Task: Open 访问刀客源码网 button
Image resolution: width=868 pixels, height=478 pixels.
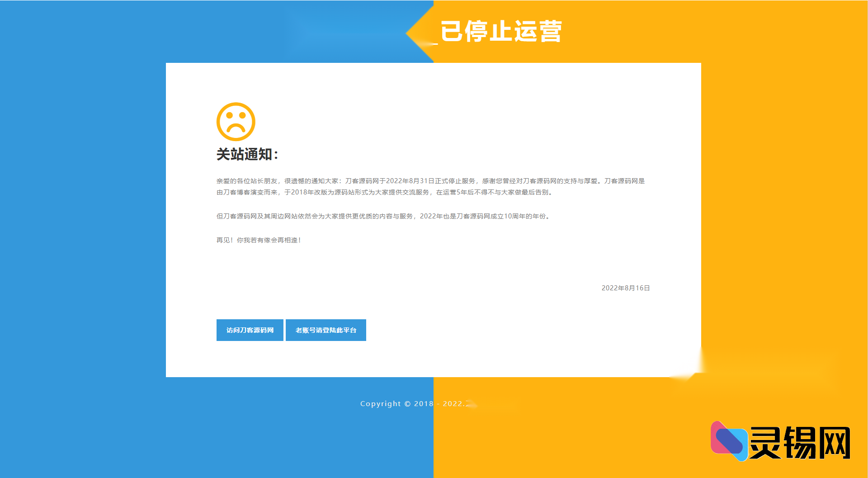Action: (x=250, y=330)
